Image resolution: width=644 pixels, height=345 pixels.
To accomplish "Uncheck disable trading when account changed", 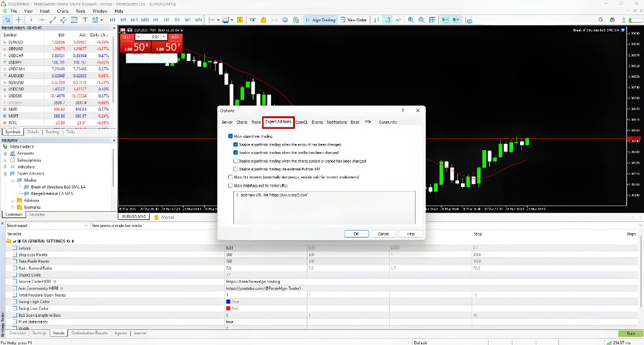I will click(x=235, y=145).
